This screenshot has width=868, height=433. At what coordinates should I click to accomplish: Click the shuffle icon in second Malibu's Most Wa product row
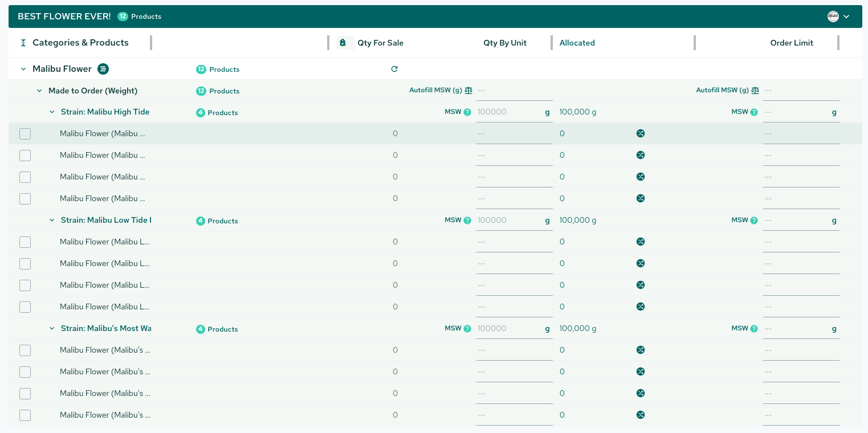click(641, 371)
